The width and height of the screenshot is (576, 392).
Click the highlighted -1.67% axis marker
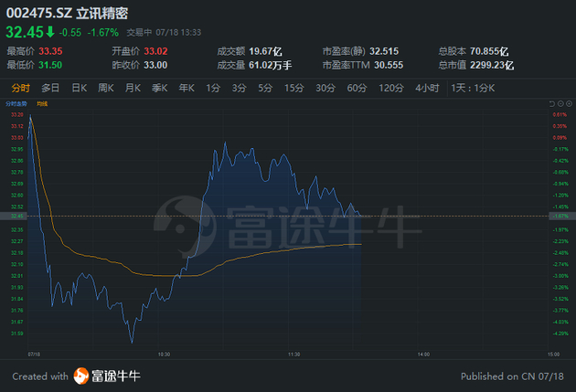tap(562, 216)
